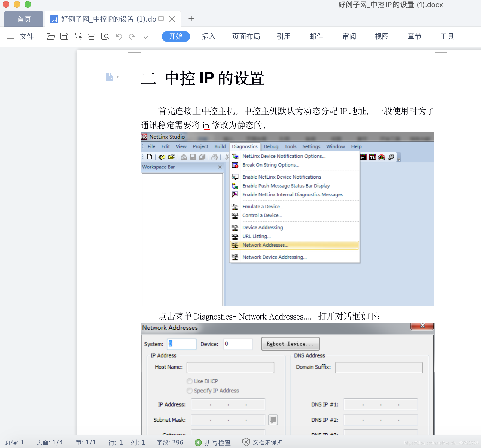
Task: Click the Reboot Device... button in the dialog image
Action: (x=290, y=344)
